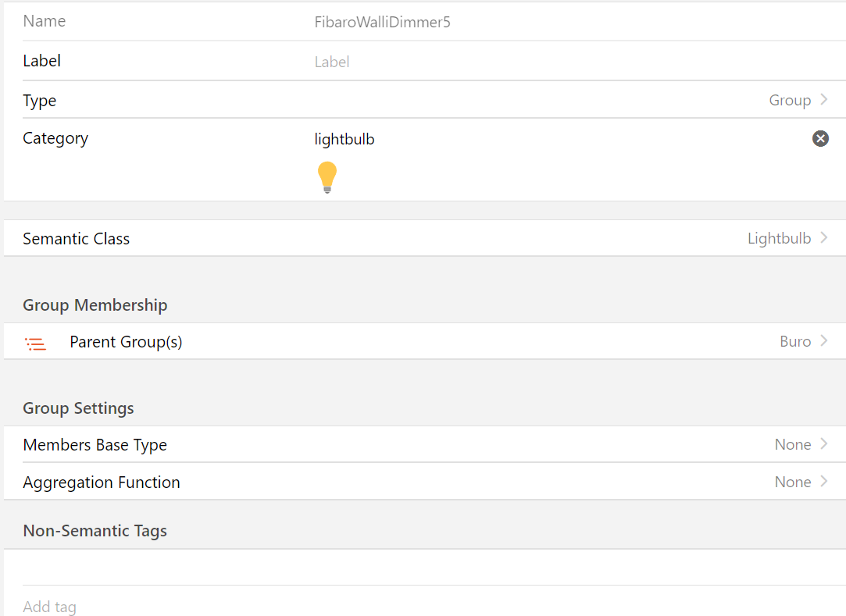Click the Non-Semantic Tags section heading
Viewport: 846px width, 616px height.
tap(95, 531)
